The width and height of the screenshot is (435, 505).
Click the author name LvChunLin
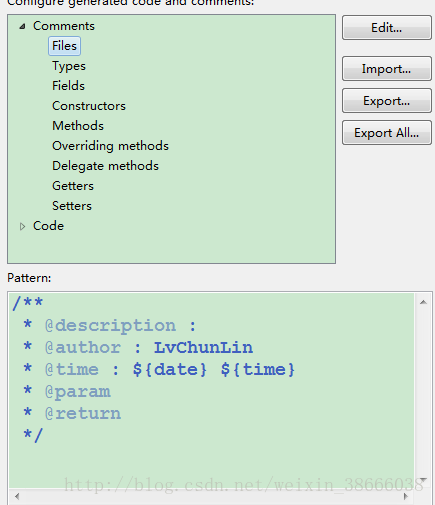coord(203,348)
